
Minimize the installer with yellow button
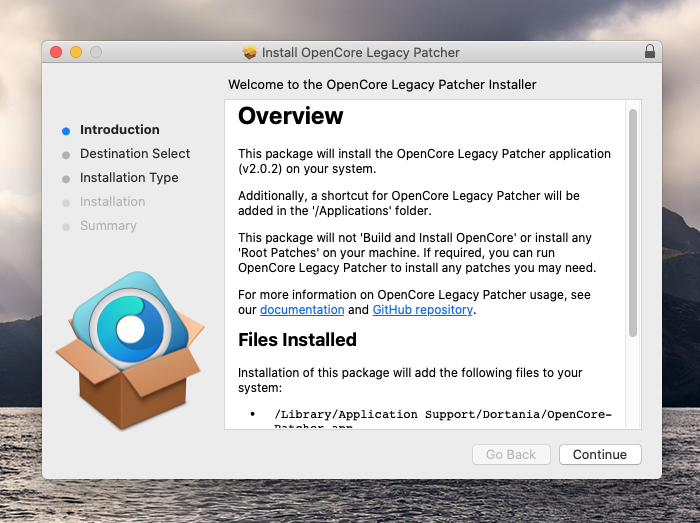76,52
